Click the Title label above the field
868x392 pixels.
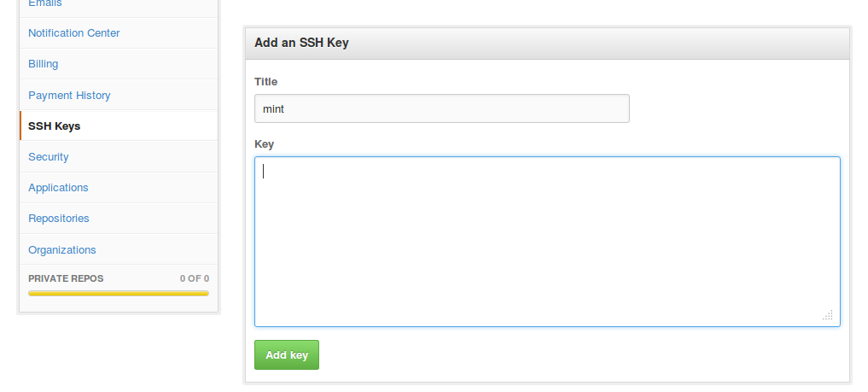[x=265, y=81]
